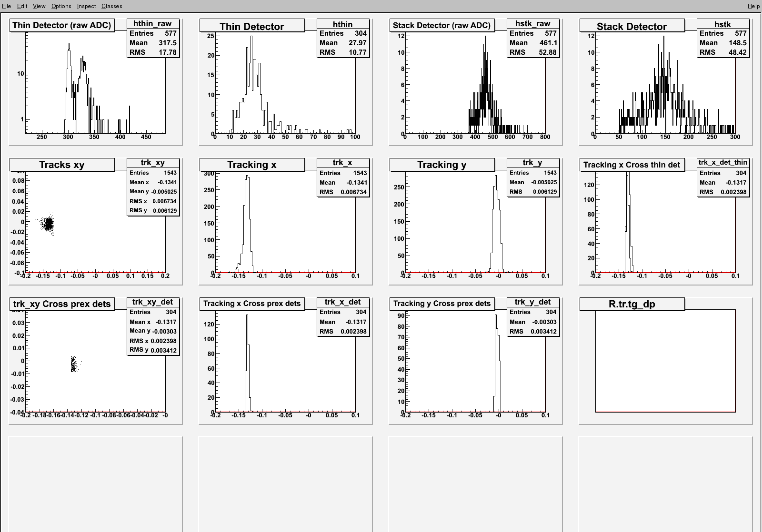The height and width of the screenshot is (532, 762).
Task: Click the 'Stack Detector (raw ADC)' title
Action: [x=442, y=25]
